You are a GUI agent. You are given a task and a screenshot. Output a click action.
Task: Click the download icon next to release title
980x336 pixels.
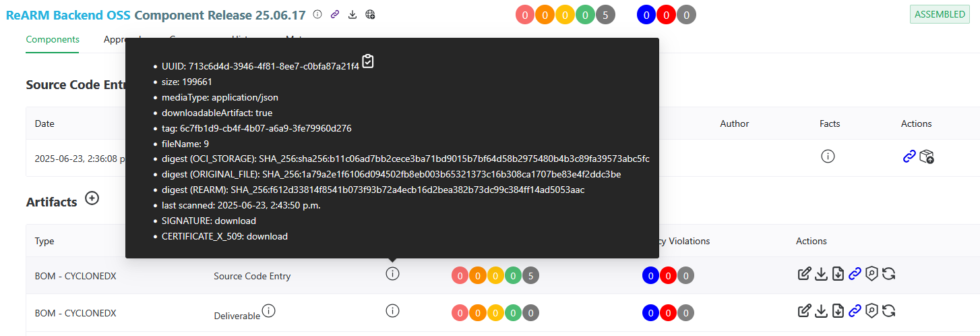point(353,14)
